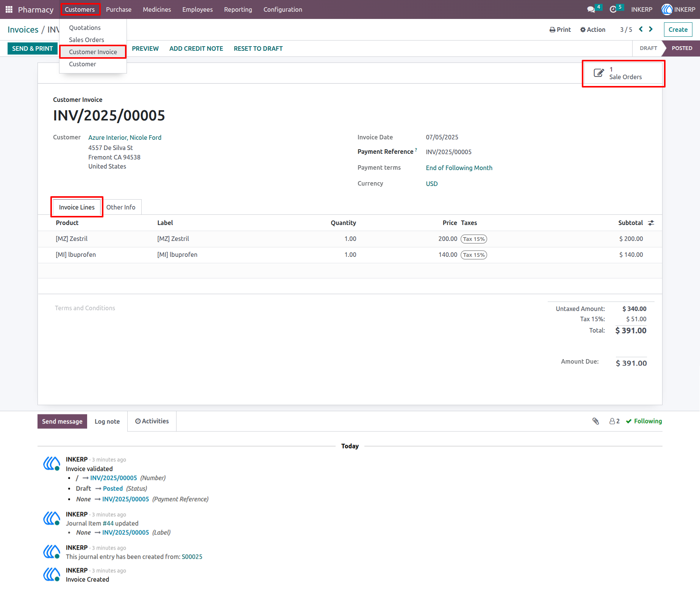Click the $ 391.00 Amount Due value
Image resolution: width=700 pixels, height=611 pixels.
tap(631, 363)
